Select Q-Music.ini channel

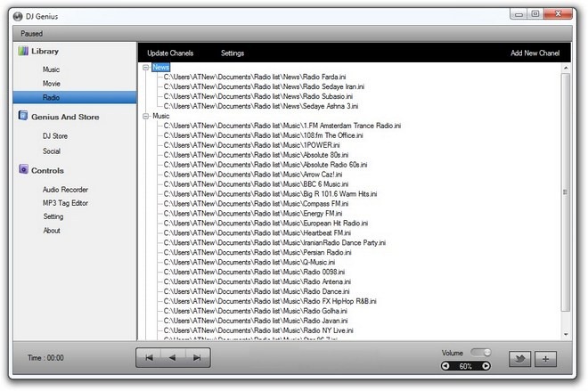click(x=249, y=262)
